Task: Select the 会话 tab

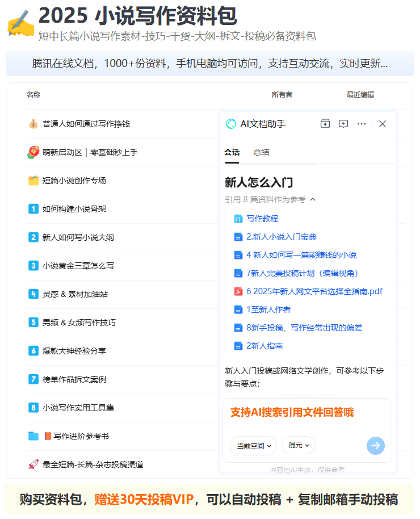Action: coord(232,152)
